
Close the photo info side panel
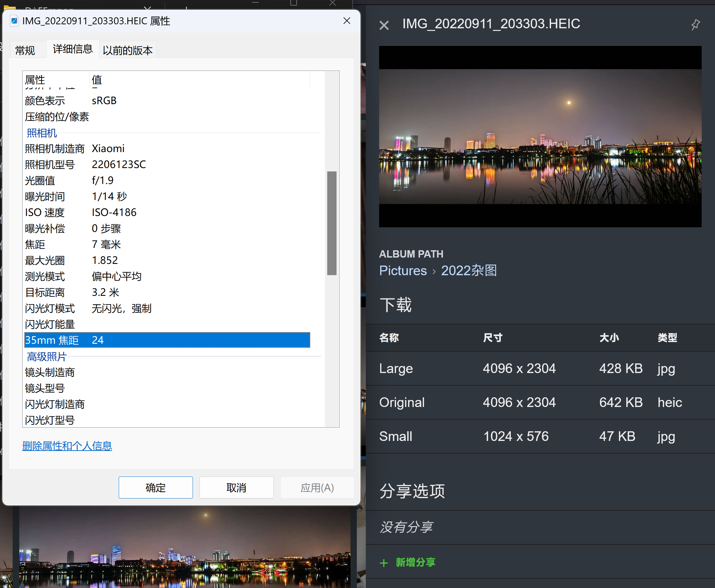click(x=384, y=25)
